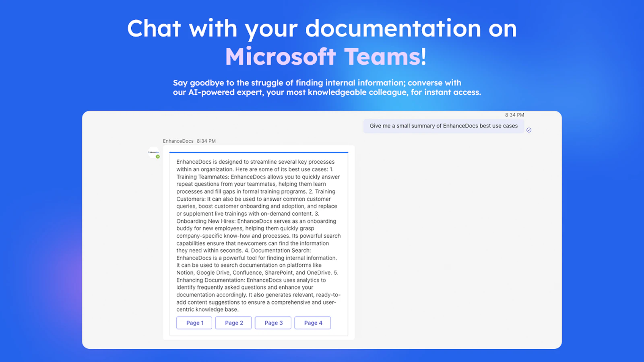Click the EnhanceDocs summary response text
Image resolution: width=644 pixels, height=362 pixels.
click(x=258, y=236)
